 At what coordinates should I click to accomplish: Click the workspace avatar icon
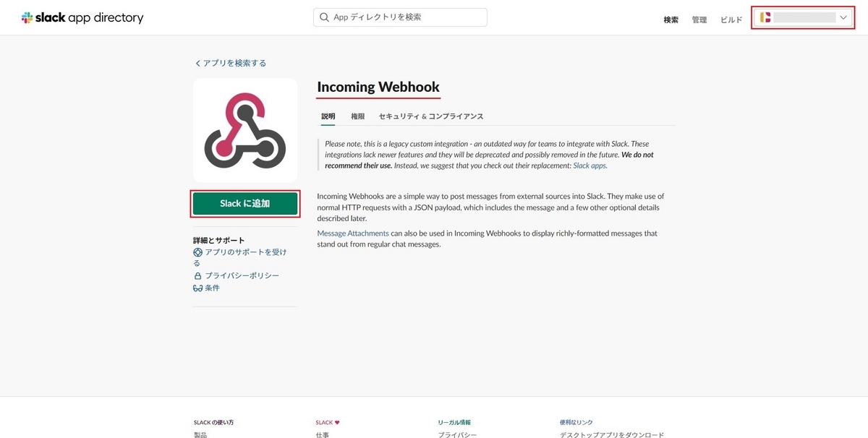pyautogui.click(x=765, y=17)
